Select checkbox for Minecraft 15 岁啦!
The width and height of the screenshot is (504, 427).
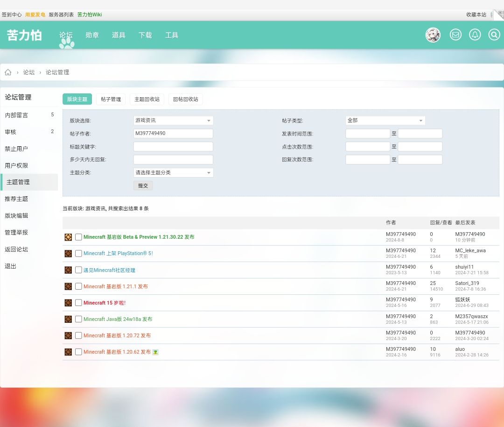pyautogui.click(x=78, y=303)
